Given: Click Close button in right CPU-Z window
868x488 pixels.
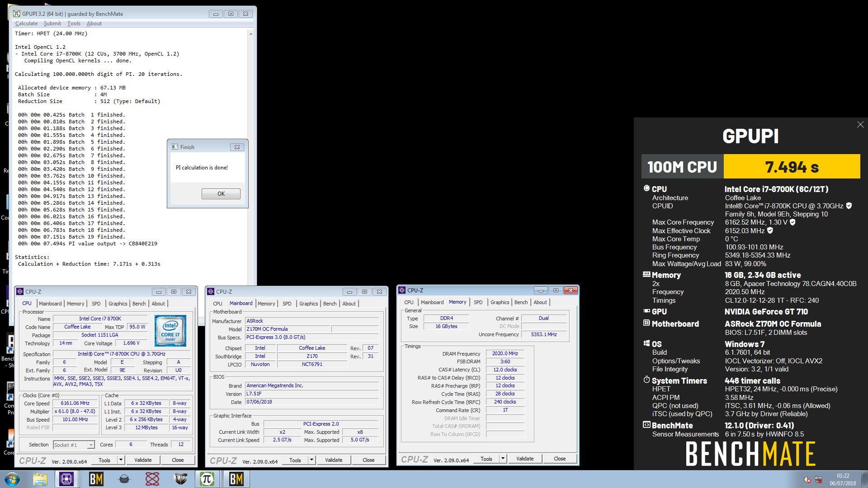Looking at the screenshot, I should (x=560, y=459).
